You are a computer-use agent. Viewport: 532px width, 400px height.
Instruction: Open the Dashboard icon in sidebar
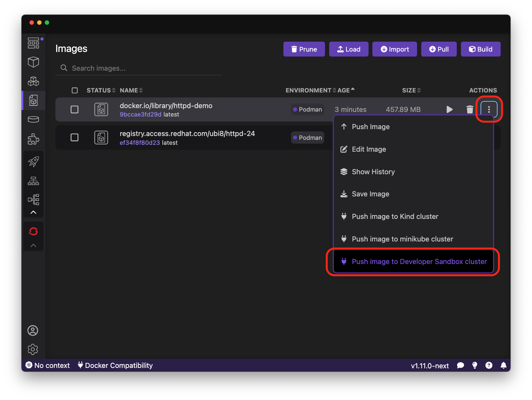[x=34, y=43]
